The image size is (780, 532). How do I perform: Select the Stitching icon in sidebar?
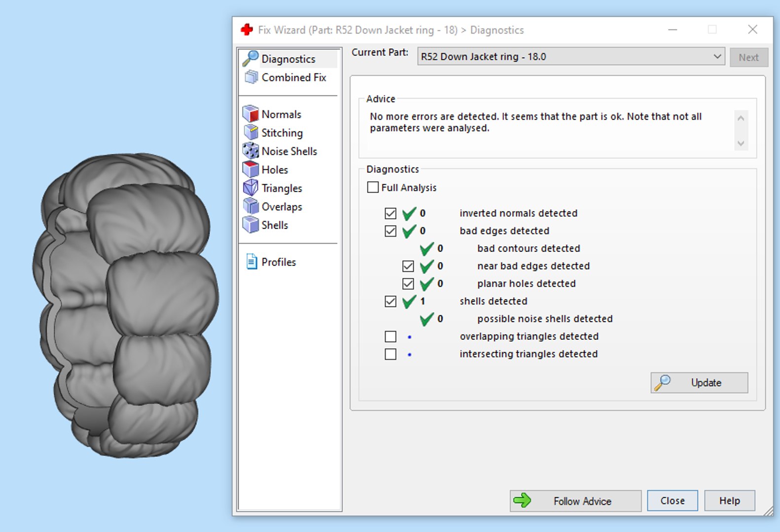coord(250,133)
